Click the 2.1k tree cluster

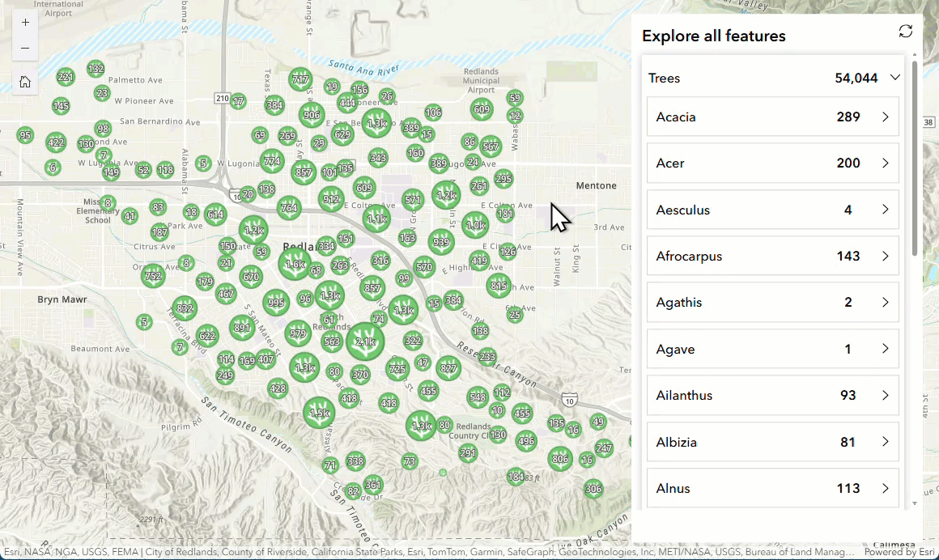coord(365,342)
